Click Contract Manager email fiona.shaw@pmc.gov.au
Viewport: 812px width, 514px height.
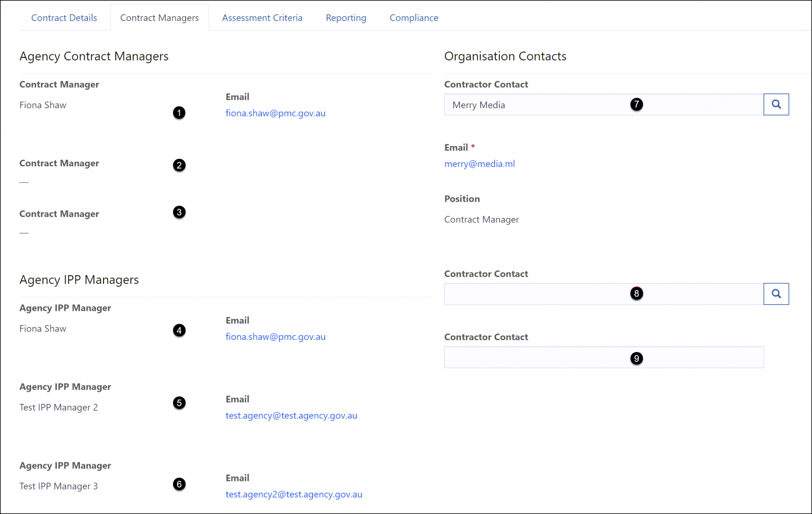tap(276, 113)
